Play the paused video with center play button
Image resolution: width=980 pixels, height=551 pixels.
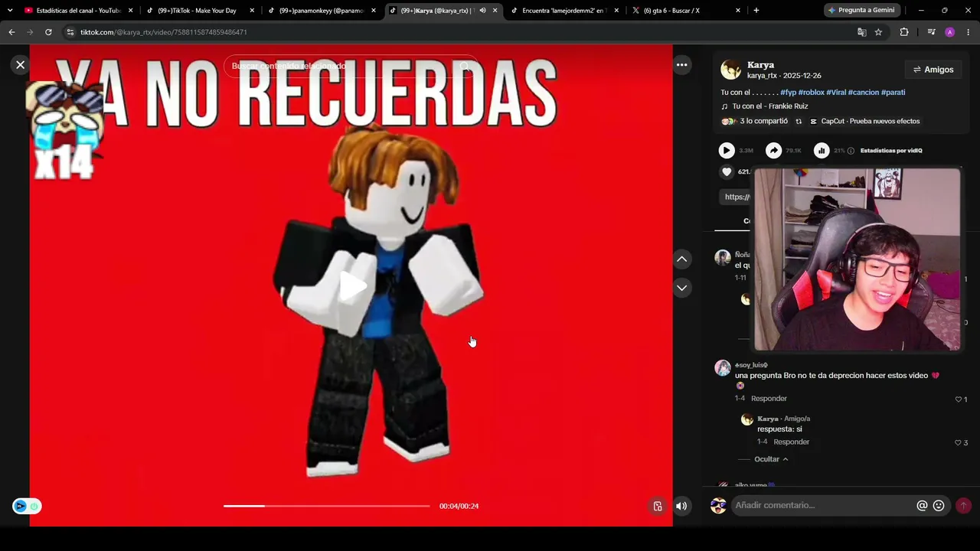click(352, 285)
